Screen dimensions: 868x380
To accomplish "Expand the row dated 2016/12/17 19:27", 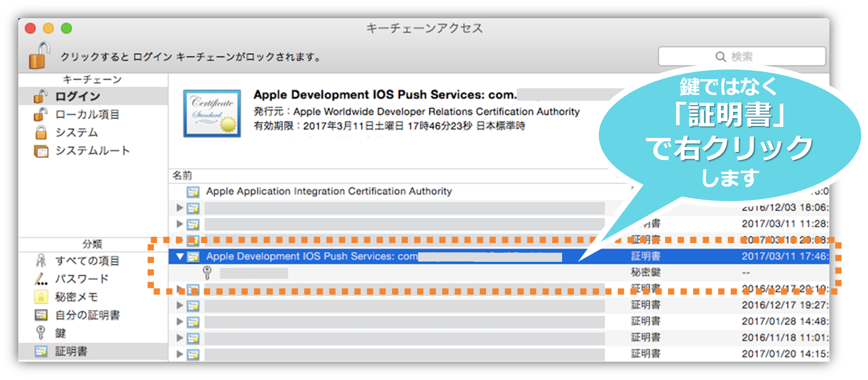I will (179, 305).
